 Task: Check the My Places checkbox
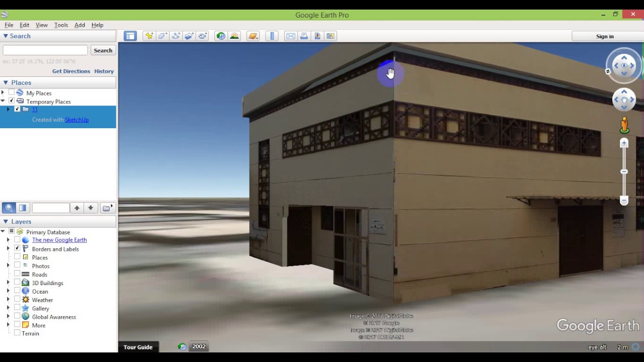[12, 93]
